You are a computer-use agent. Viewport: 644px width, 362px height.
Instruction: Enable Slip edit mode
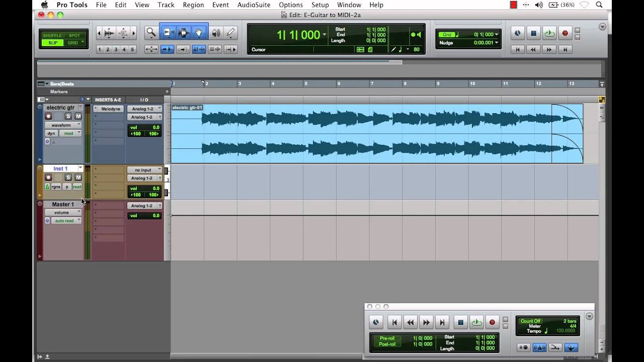[52, 43]
